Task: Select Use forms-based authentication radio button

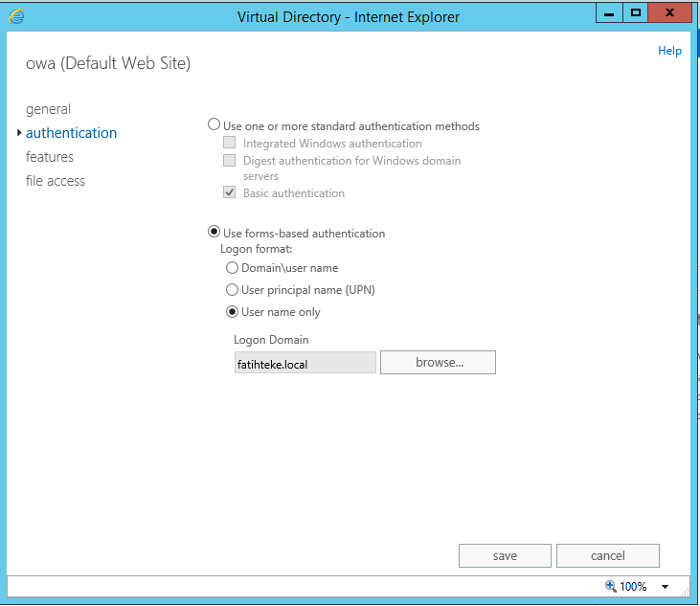Action: tap(214, 232)
